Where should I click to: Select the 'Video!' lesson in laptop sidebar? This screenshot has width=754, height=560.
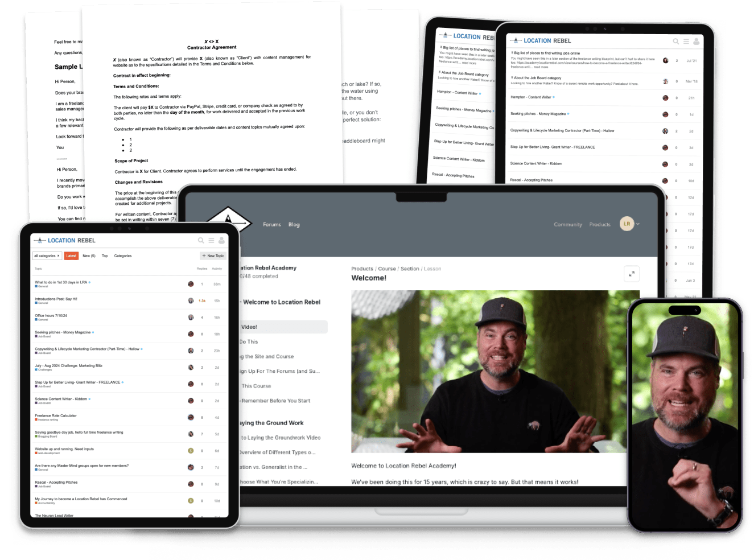[283, 327]
